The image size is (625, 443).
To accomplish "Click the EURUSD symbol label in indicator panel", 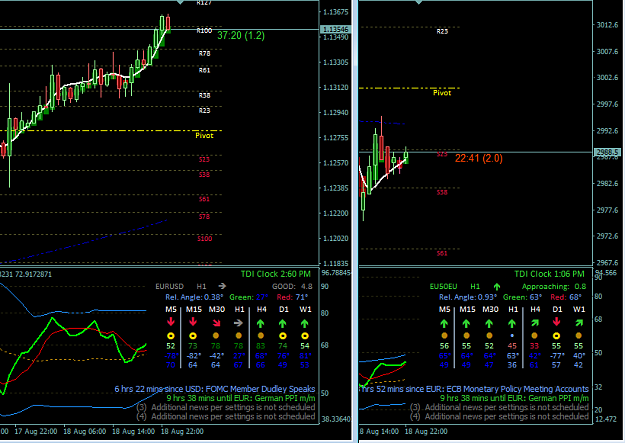I will tap(169, 286).
